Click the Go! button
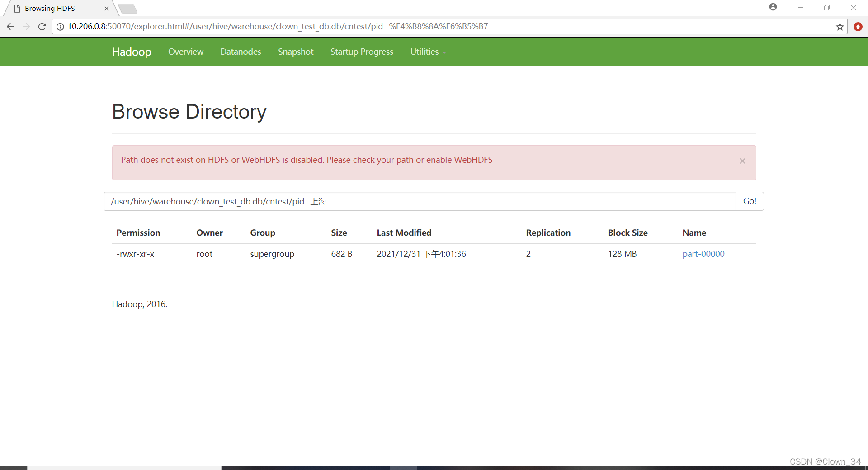 pyautogui.click(x=750, y=201)
